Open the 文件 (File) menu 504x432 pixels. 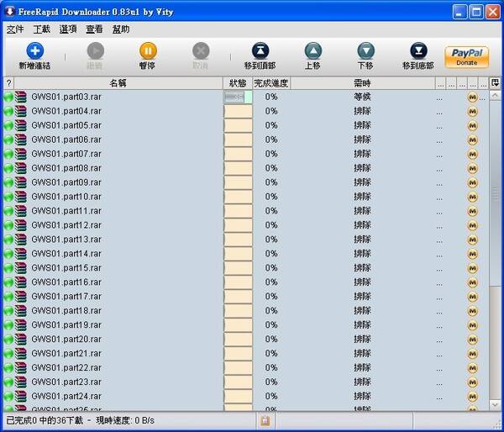15,29
